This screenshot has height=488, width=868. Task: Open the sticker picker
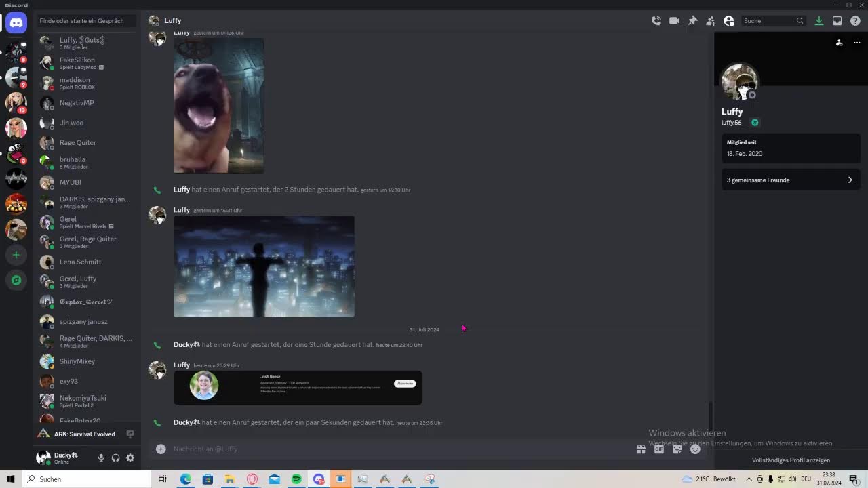click(x=677, y=449)
